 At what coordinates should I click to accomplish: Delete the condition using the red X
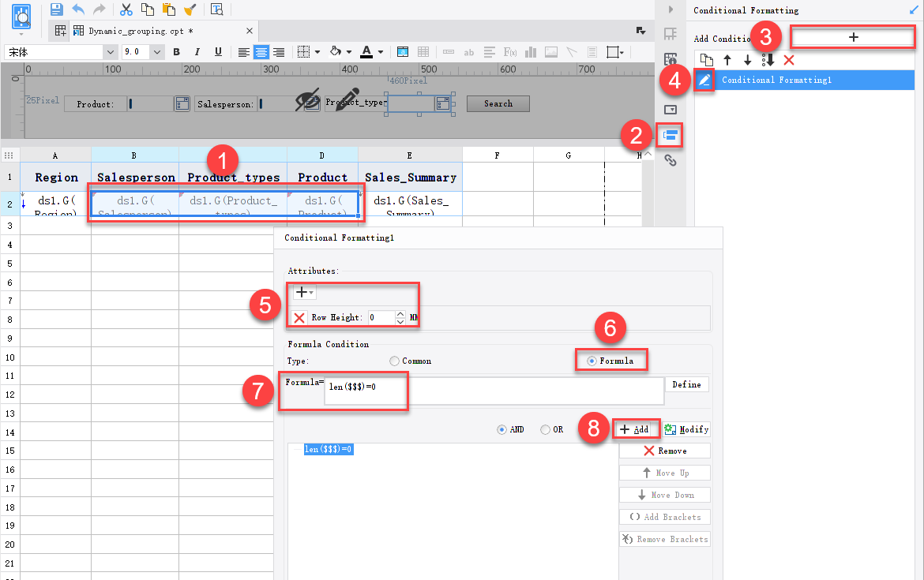[x=789, y=59]
